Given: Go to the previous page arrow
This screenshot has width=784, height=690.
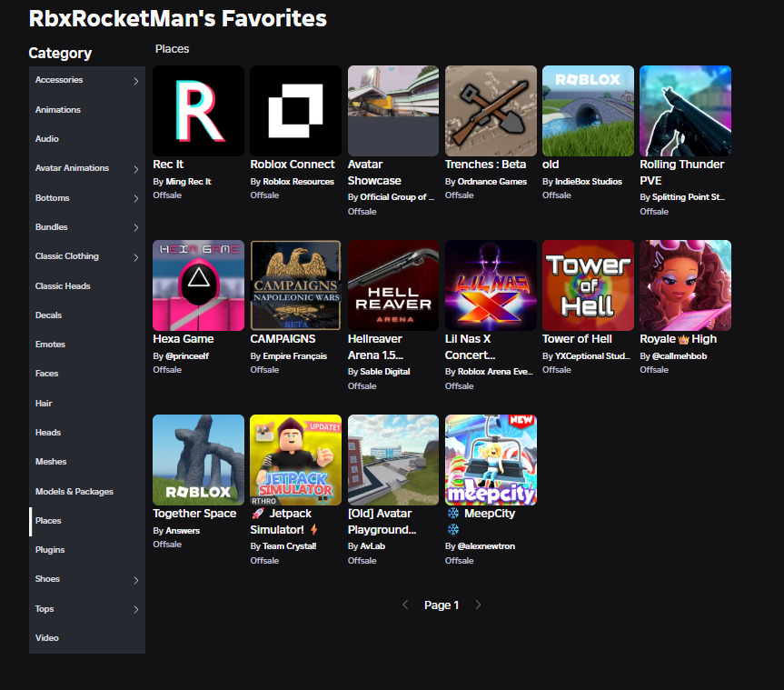Looking at the screenshot, I should 405,605.
